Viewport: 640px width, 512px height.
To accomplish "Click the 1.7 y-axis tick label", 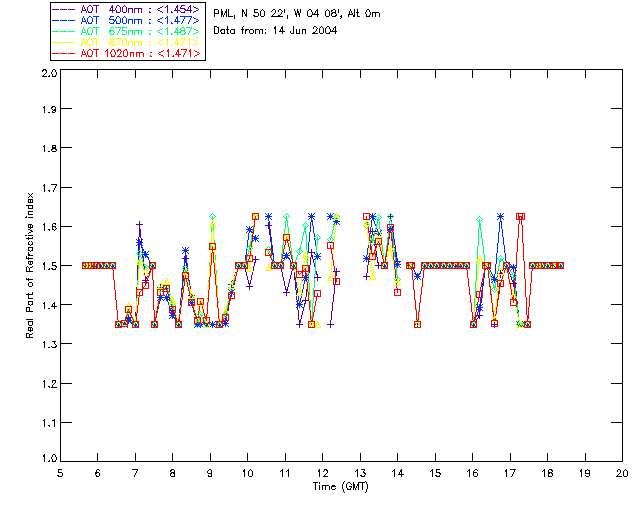I will [49, 188].
